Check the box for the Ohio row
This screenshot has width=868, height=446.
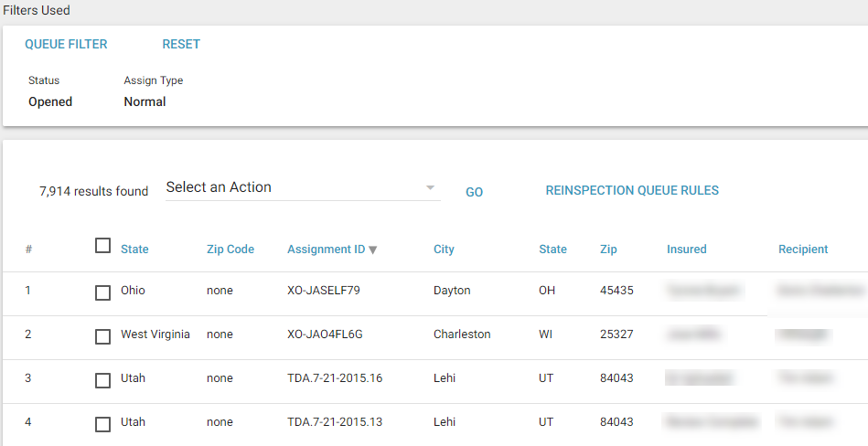(103, 293)
